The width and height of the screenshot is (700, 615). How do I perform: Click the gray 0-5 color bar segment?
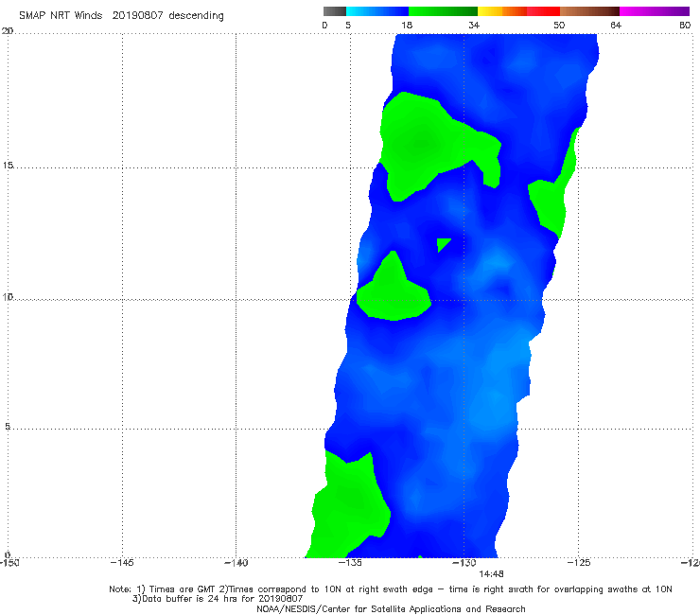(335, 11)
